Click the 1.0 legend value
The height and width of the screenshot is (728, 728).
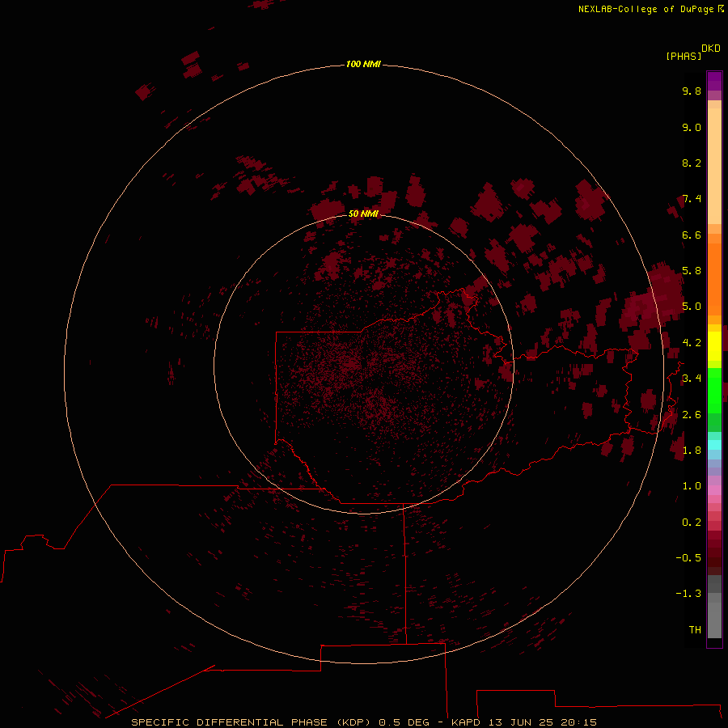[692, 485]
